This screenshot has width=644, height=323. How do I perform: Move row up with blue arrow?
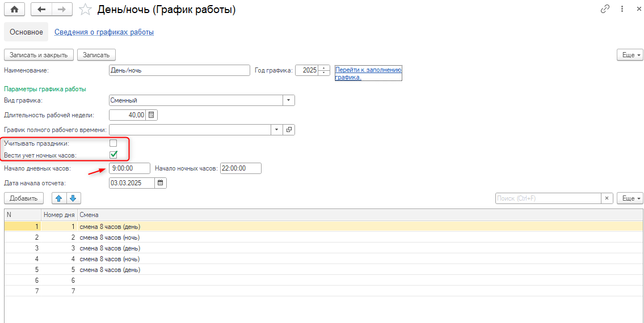click(59, 198)
